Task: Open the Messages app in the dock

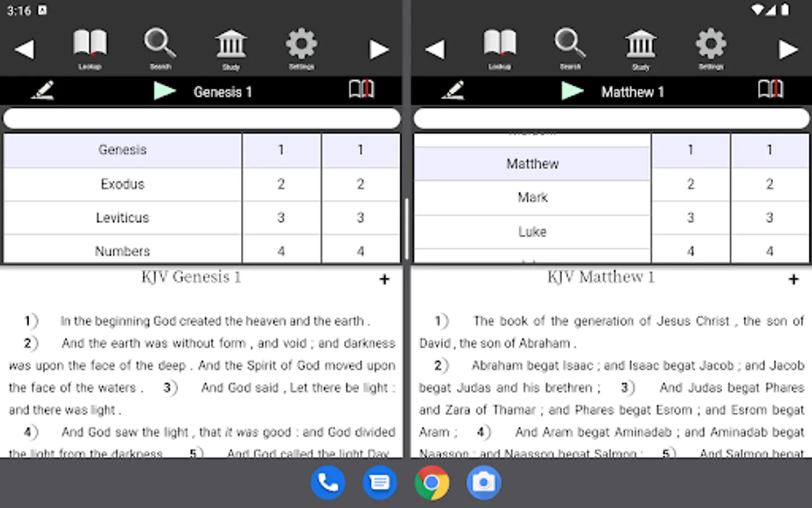Action: tap(379, 483)
